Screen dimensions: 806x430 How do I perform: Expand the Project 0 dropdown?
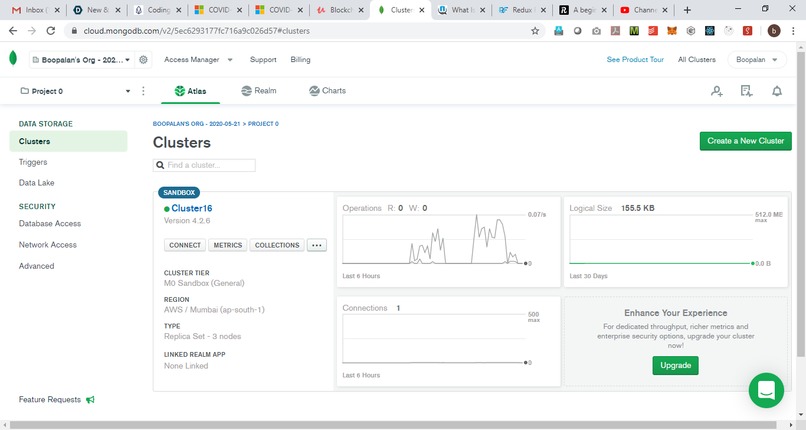76,91
